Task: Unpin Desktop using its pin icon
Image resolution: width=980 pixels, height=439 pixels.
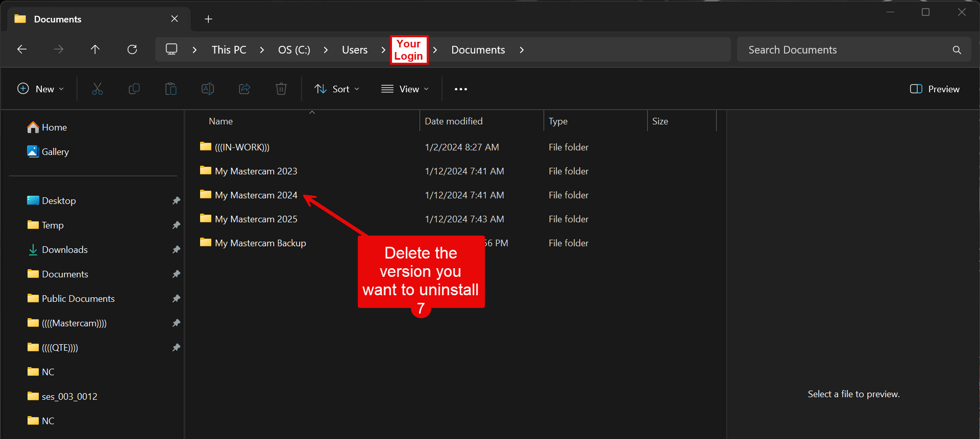Action: pyautogui.click(x=176, y=201)
